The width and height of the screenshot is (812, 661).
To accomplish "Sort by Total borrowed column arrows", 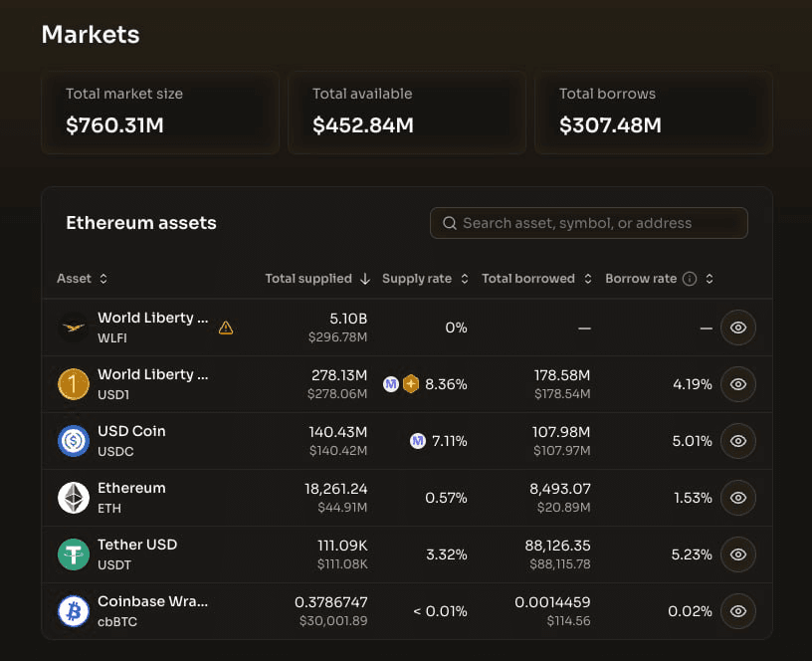I will (588, 279).
